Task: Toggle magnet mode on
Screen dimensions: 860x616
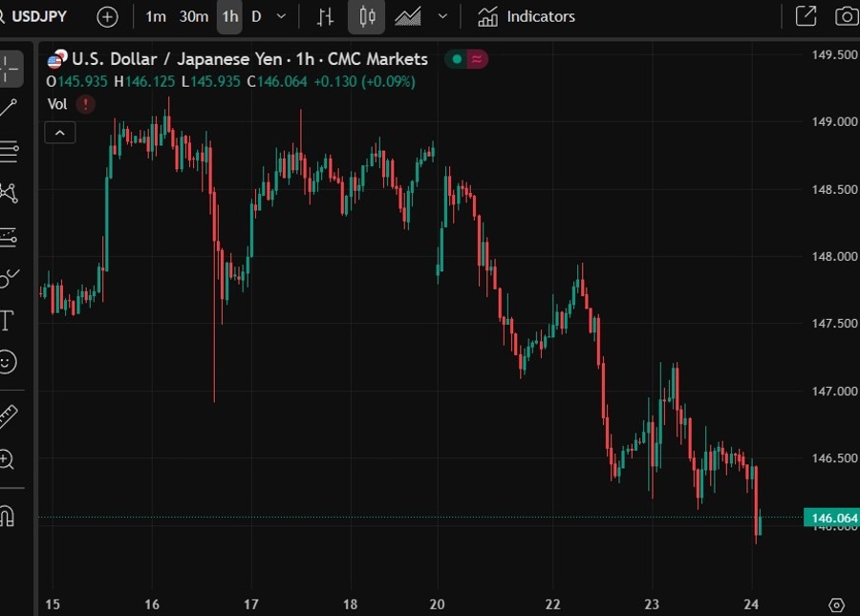Action: click(8, 517)
